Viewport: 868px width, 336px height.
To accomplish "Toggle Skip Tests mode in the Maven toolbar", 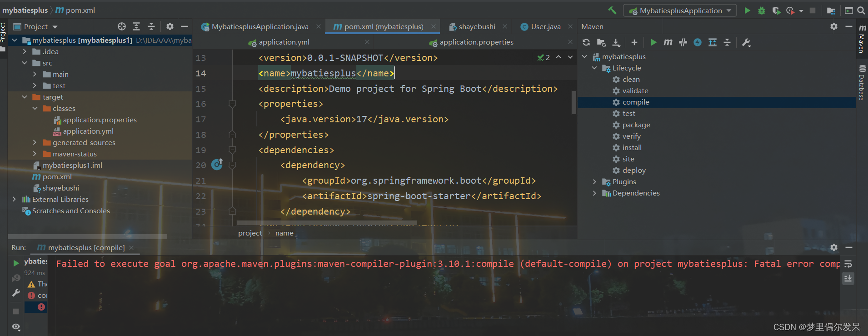I will pyautogui.click(x=698, y=42).
